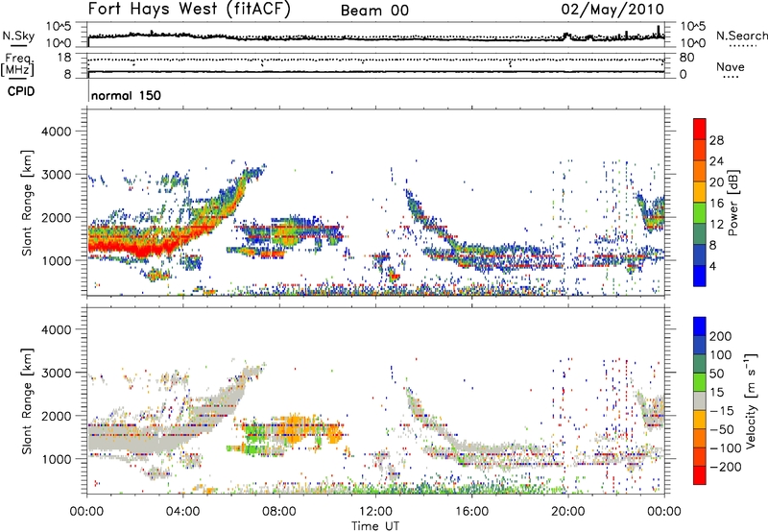Click the '04:00' time axis tick
Image resolution: width=768 pixels, height=532 pixels.
[183, 512]
